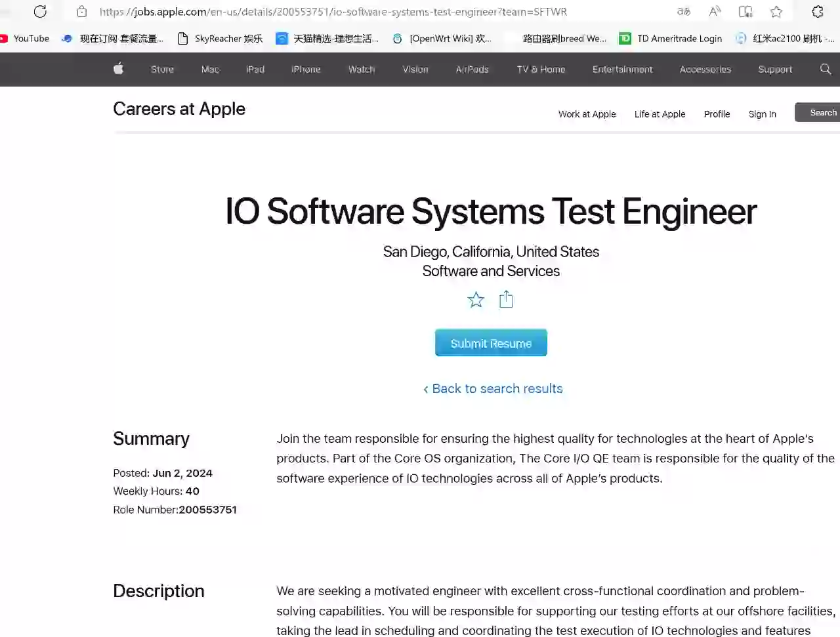This screenshot has width=840, height=637.
Task: Open the Work at Apple link
Action: click(587, 114)
